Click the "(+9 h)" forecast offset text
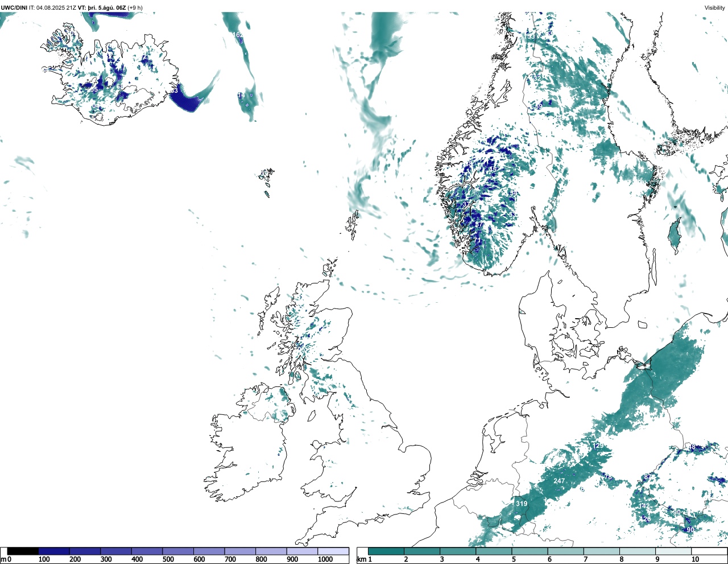Screen dimensions: 728x564 [x=135, y=7]
